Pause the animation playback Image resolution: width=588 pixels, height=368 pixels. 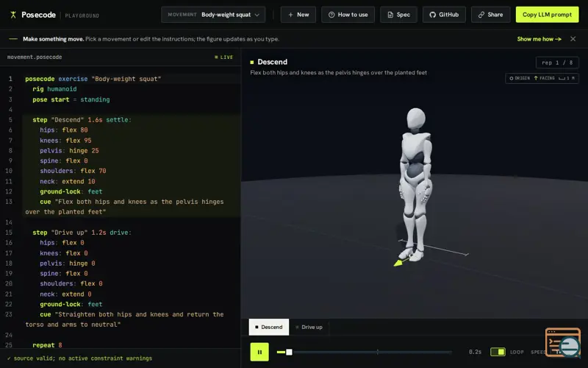[x=259, y=352]
